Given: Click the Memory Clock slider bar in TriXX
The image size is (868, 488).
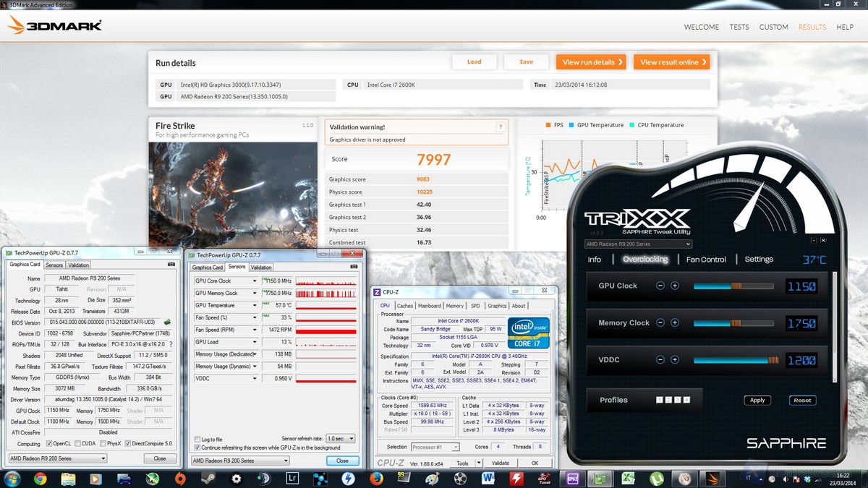Looking at the screenshot, I should pyautogui.click(x=733, y=323).
